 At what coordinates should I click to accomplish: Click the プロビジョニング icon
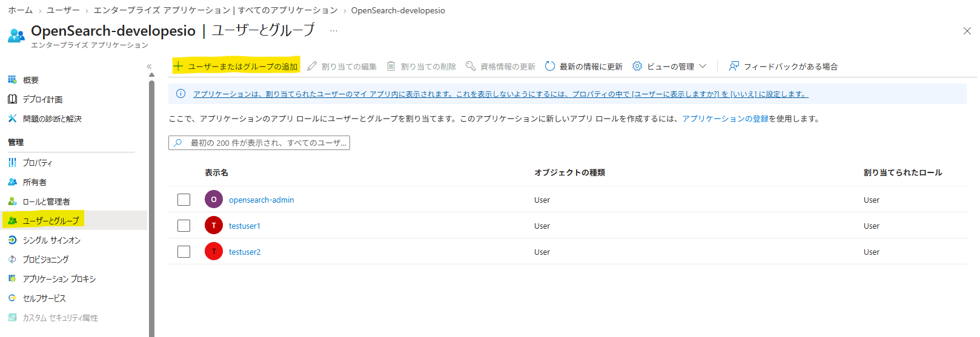12,259
